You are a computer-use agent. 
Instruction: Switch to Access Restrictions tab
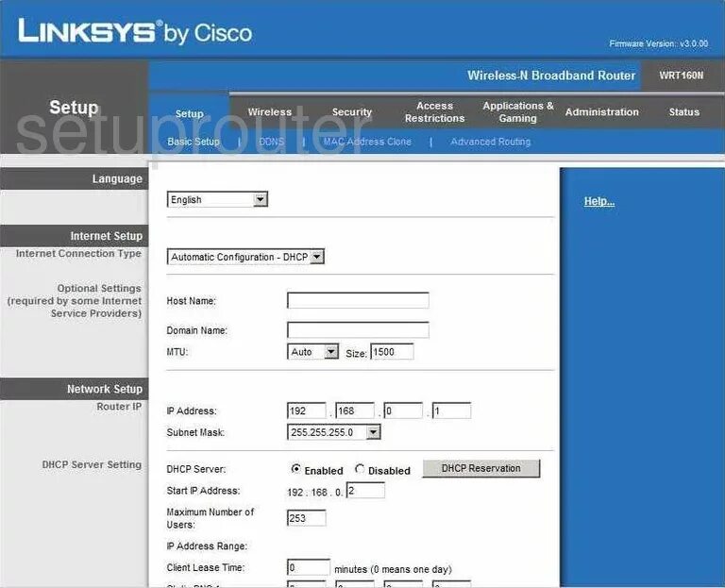tap(434, 112)
